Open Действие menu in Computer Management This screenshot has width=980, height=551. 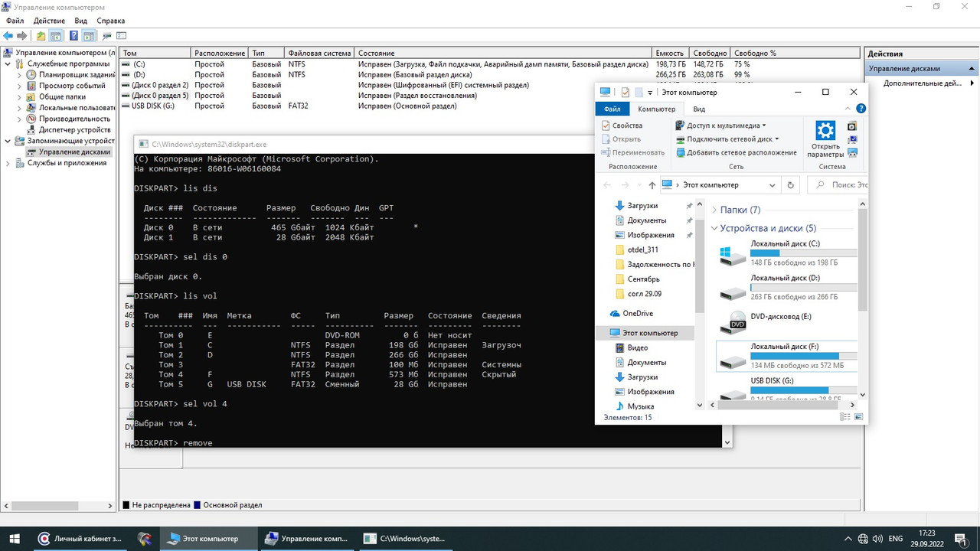pyautogui.click(x=49, y=21)
